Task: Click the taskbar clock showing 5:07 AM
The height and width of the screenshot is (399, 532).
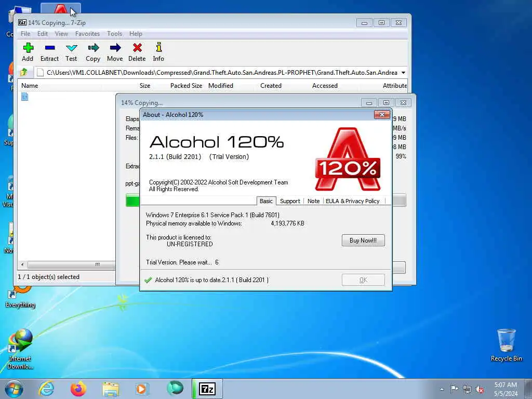Action: tap(506, 389)
